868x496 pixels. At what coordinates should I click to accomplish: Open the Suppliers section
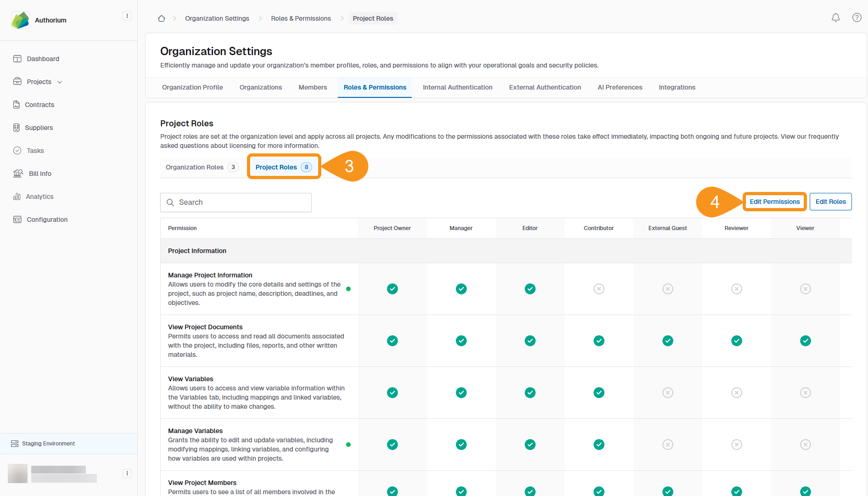click(x=39, y=128)
